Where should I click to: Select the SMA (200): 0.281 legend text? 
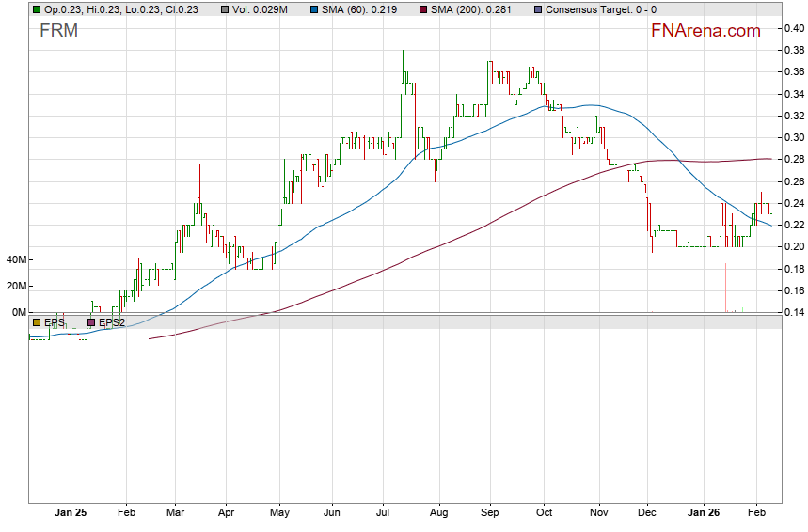point(476,9)
